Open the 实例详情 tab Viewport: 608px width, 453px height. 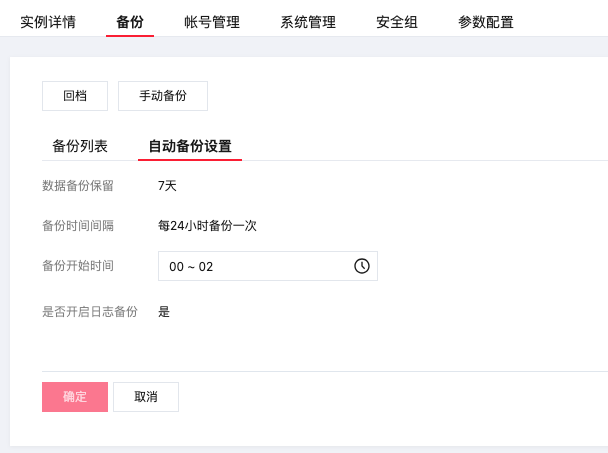click(x=48, y=22)
